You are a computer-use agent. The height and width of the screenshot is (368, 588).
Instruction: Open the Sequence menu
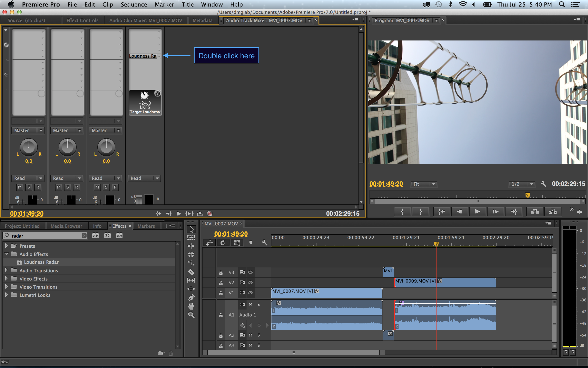[134, 4]
